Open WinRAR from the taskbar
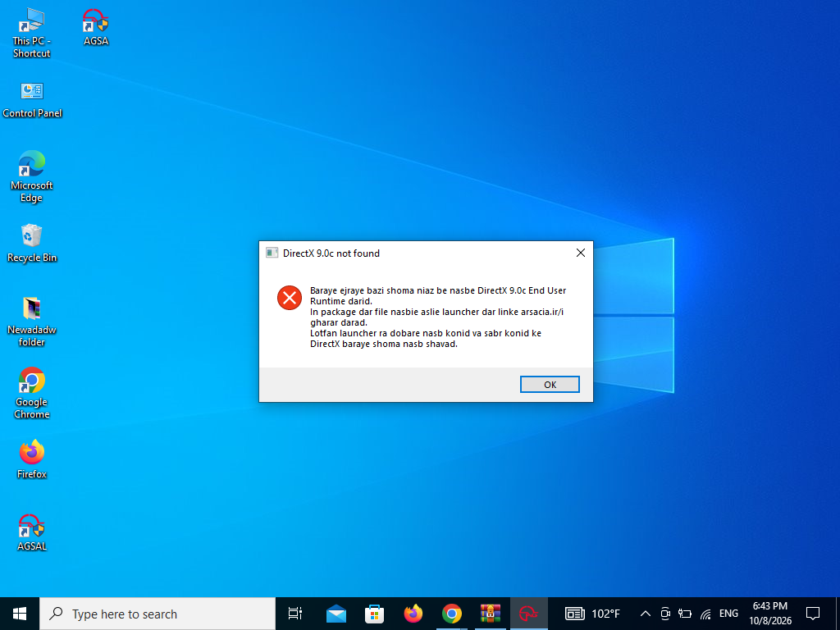This screenshot has height=630, width=840. (491, 614)
